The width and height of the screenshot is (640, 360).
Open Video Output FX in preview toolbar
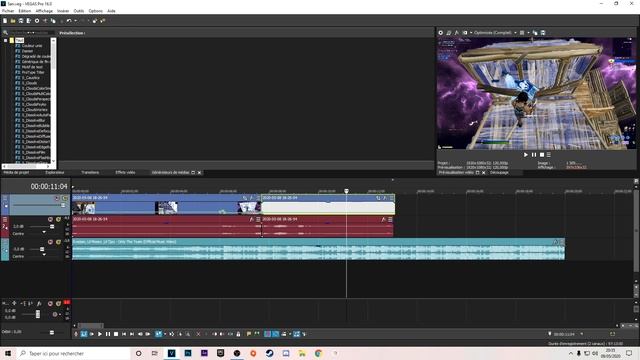456,33
